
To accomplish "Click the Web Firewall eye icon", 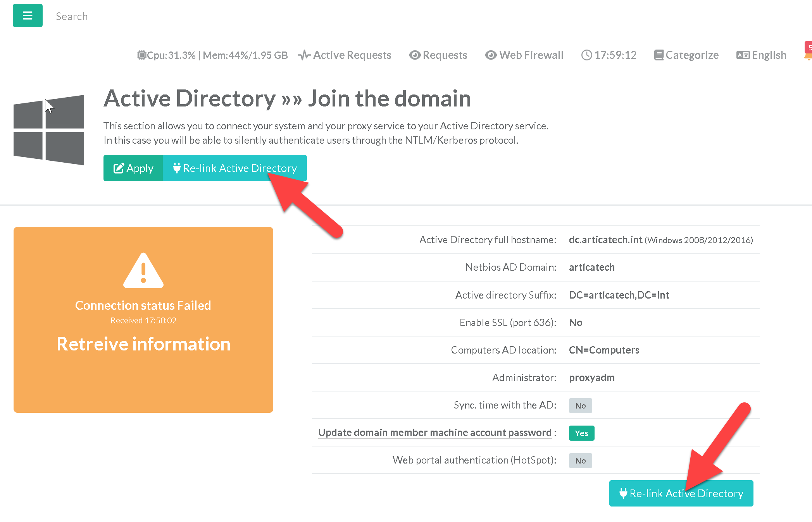I will point(491,55).
